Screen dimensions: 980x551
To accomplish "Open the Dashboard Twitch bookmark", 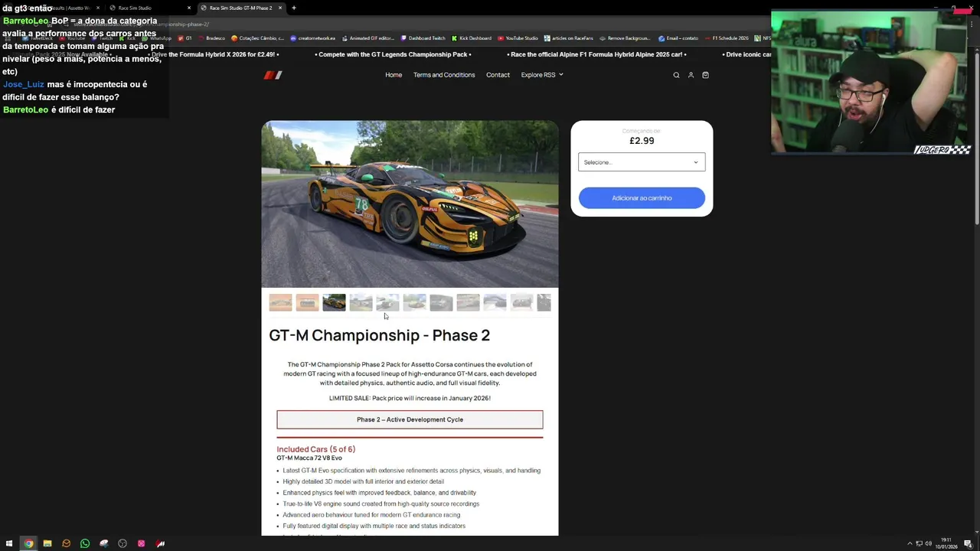I will click(423, 38).
